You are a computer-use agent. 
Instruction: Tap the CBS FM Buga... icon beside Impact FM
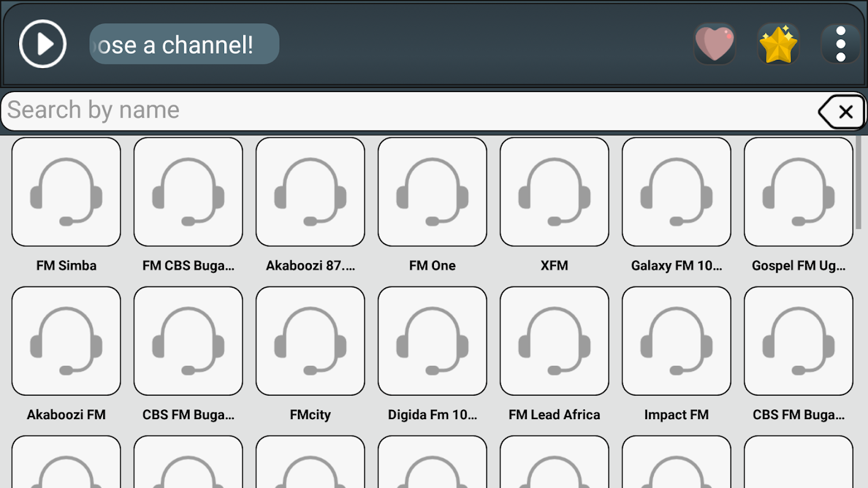(x=799, y=341)
